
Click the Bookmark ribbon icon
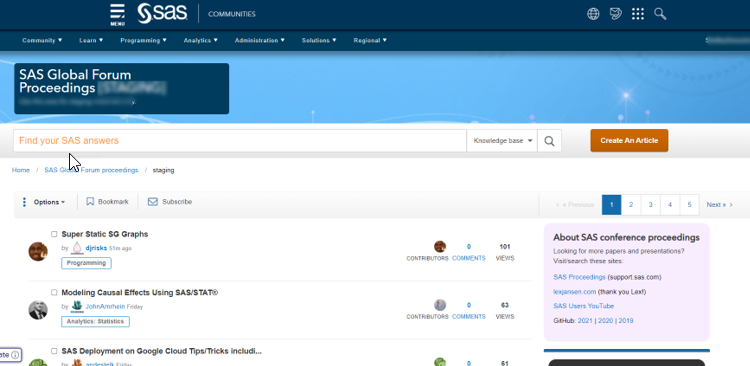tap(90, 202)
